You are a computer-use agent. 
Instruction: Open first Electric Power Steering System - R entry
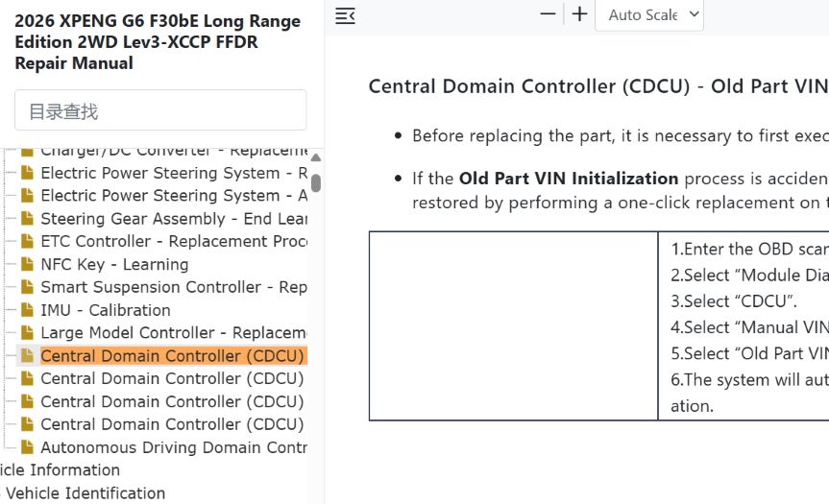174,173
